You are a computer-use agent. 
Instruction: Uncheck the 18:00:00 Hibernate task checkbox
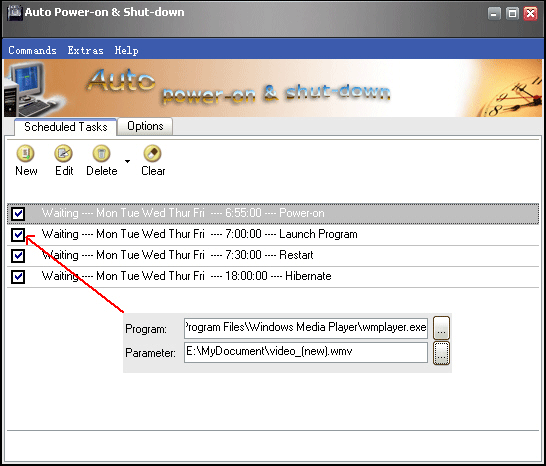point(18,277)
